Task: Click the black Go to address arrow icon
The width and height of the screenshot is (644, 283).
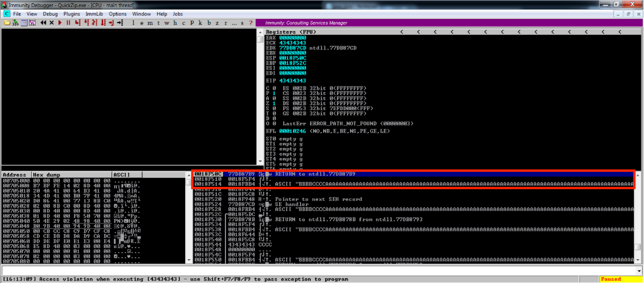Action: pyautogui.click(x=120, y=23)
